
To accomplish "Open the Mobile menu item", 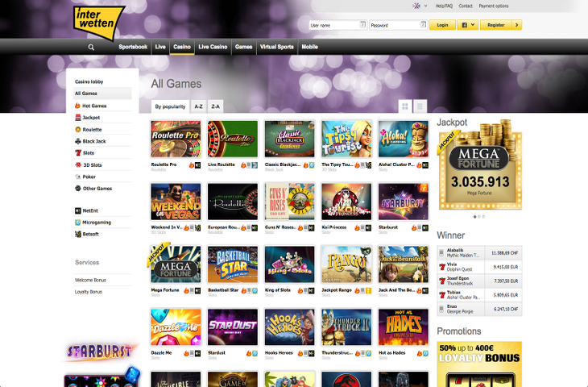I will pos(310,47).
